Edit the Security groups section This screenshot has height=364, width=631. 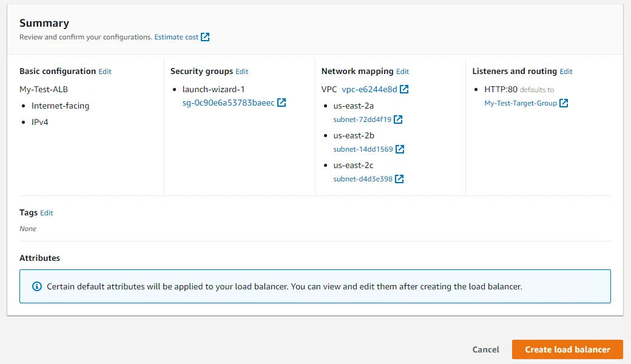(241, 71)
